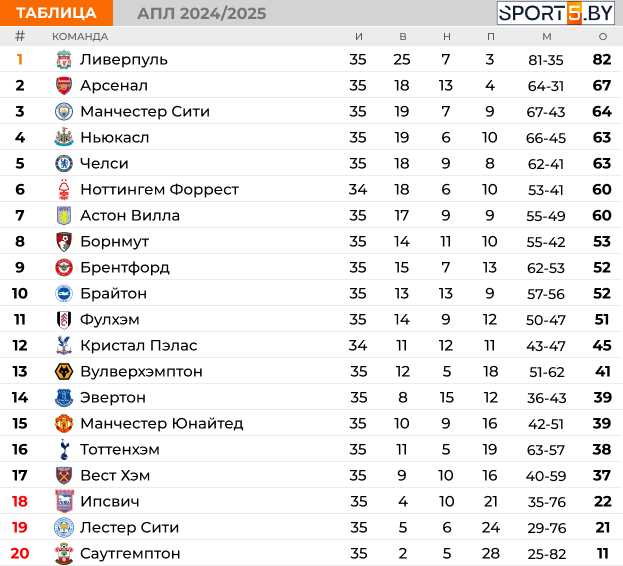Open the ТАБЛИЦА tab

[56, 13]
